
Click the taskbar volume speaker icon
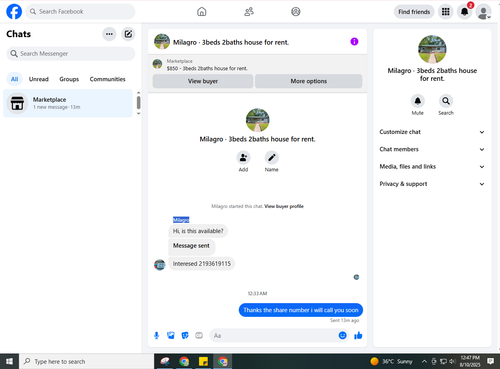coord(452,361)
